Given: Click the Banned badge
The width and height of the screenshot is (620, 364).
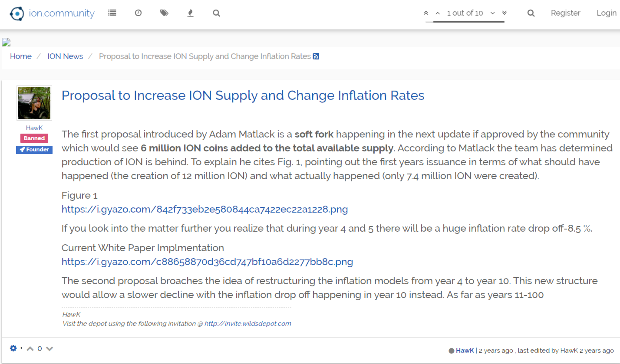Looking at the screenshot, I should pos(34,138).
